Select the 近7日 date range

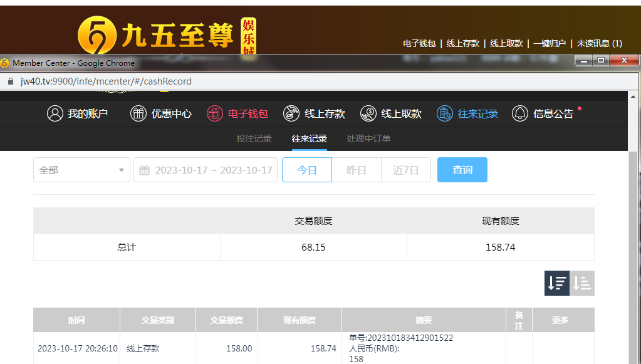point(406,170)
